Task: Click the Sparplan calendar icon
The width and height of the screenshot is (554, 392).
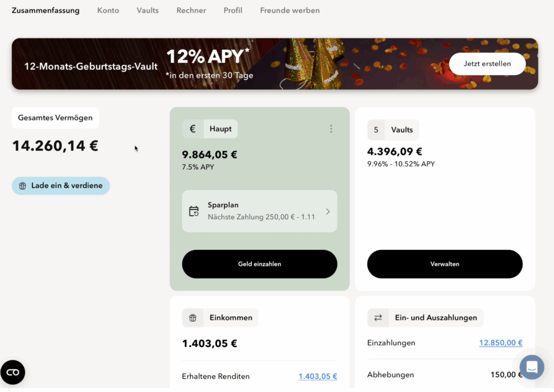Action: click(194, 211)
